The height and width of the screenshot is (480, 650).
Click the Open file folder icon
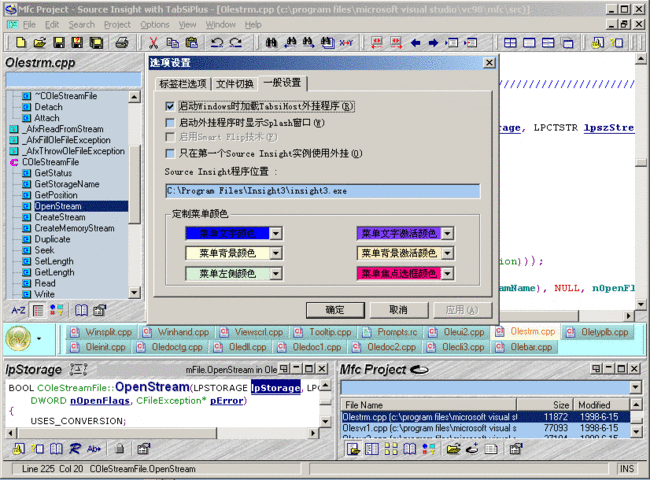point(40,42)
